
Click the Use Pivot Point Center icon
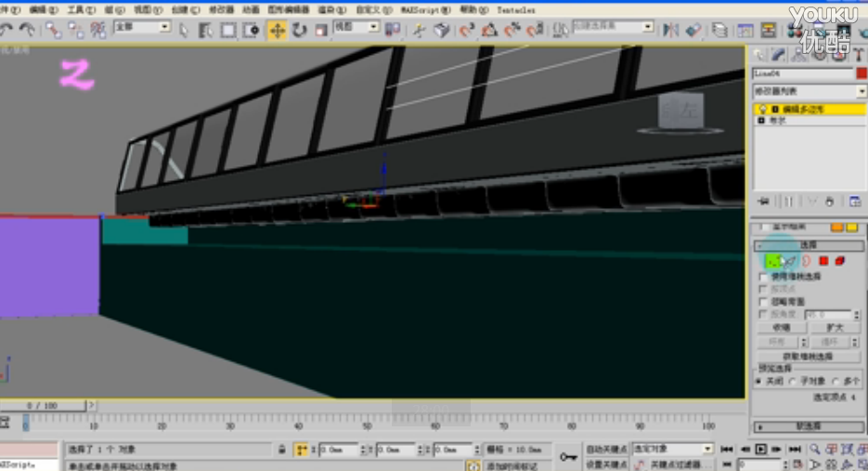393,30
